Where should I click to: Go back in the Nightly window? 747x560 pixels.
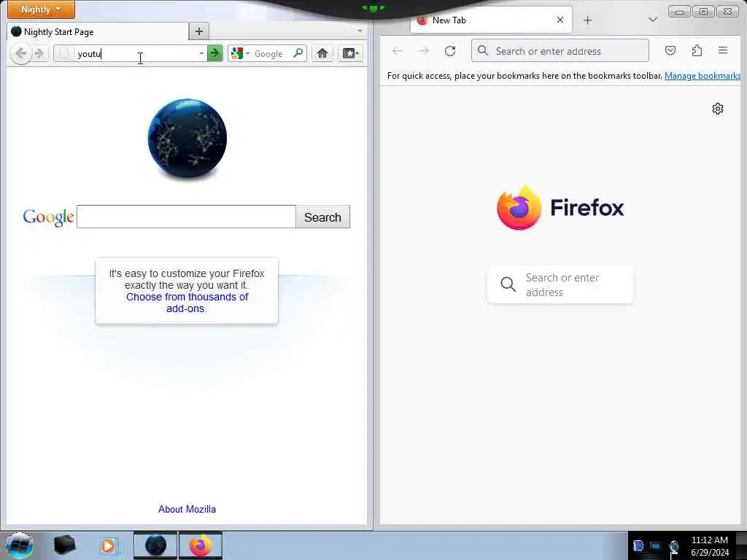pos(21,53)
